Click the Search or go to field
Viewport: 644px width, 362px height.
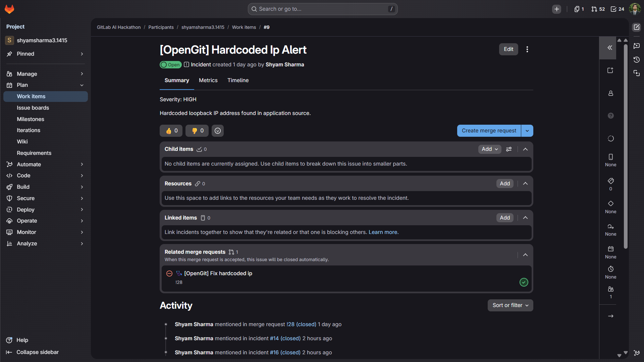click(322, 9)
